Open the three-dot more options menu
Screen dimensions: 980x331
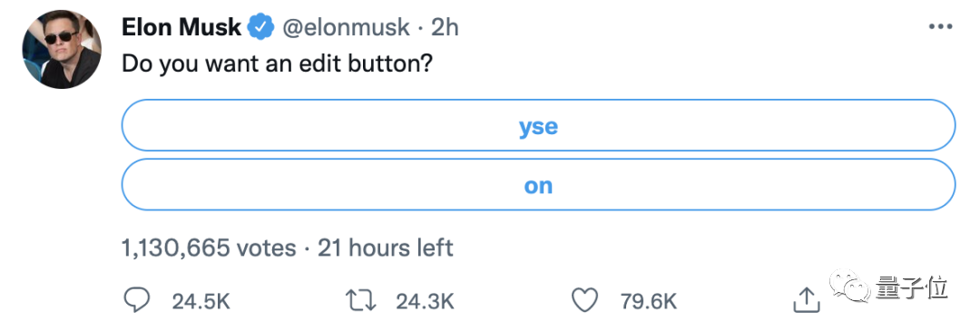940,27
